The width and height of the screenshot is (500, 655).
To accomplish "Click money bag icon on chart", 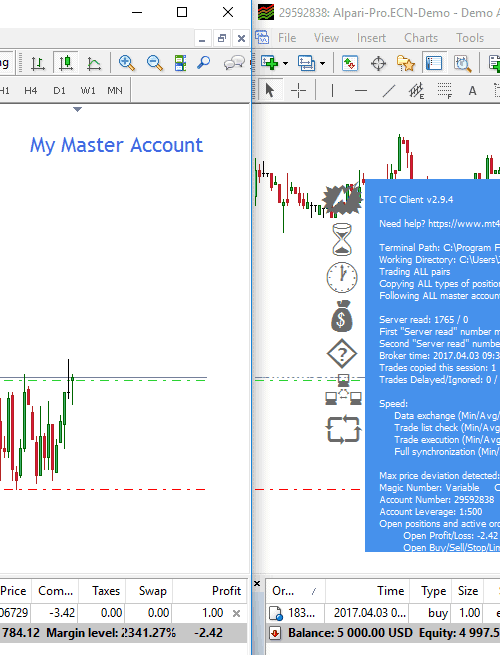I will (342, 317).
